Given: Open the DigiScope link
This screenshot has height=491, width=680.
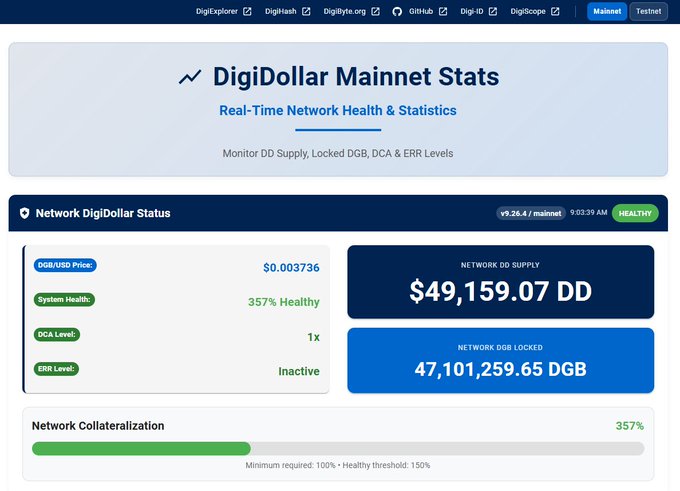Looking at the screenshot, I should [528, 11].
